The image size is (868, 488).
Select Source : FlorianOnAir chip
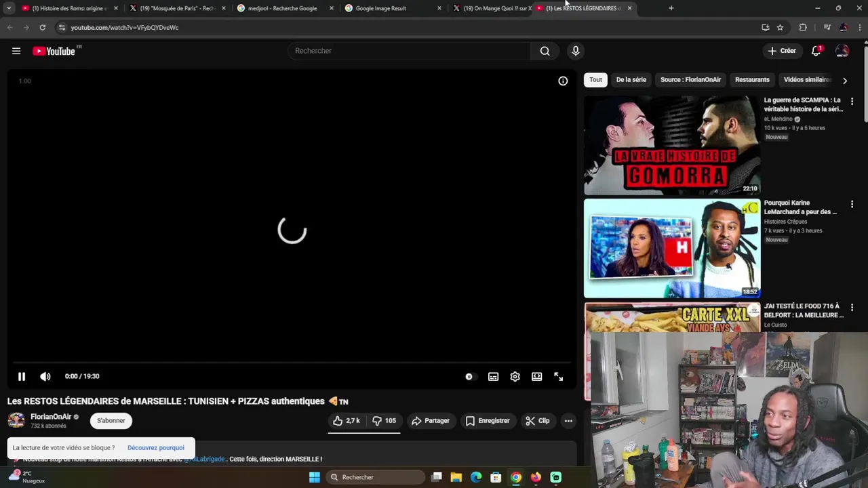(690, 80)
